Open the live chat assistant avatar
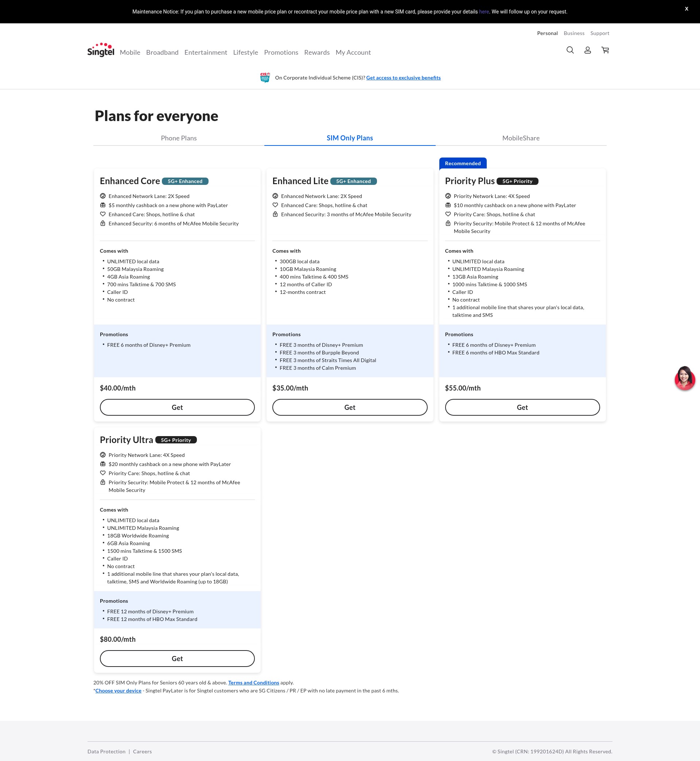 pyautogui.click(x=685, y=378)
